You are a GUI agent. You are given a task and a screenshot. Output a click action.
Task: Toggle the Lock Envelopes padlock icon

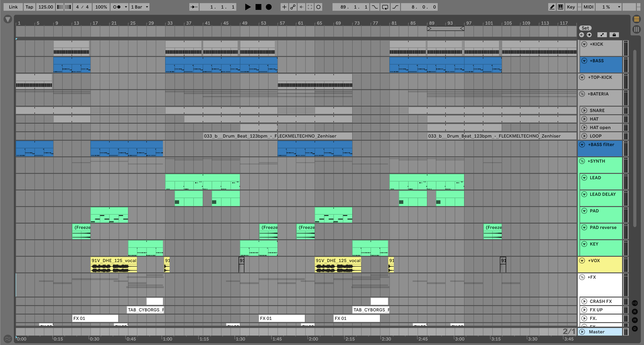(614, 35)
